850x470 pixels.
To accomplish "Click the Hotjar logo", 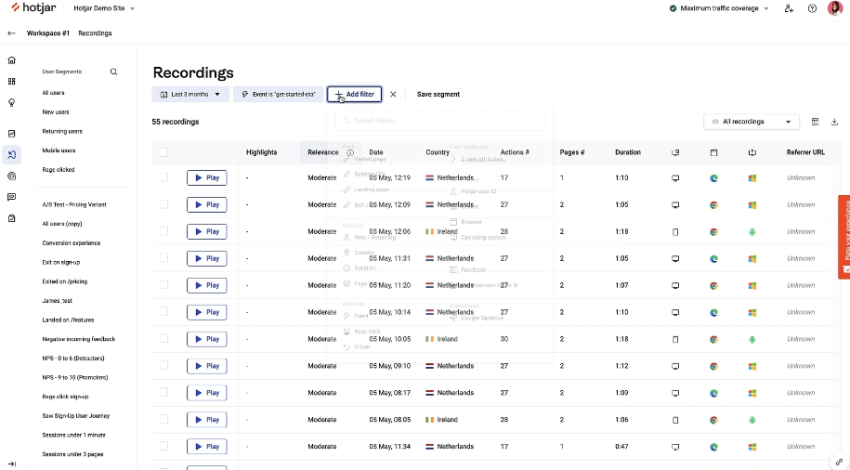I will pyautogui.click(x=34, y=8).
